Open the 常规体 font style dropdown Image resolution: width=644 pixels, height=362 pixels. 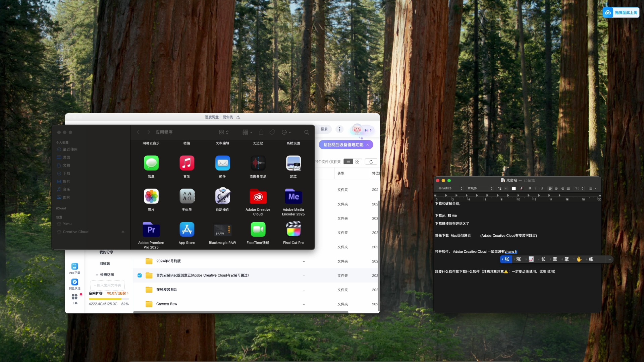click(x=480, y=188)
